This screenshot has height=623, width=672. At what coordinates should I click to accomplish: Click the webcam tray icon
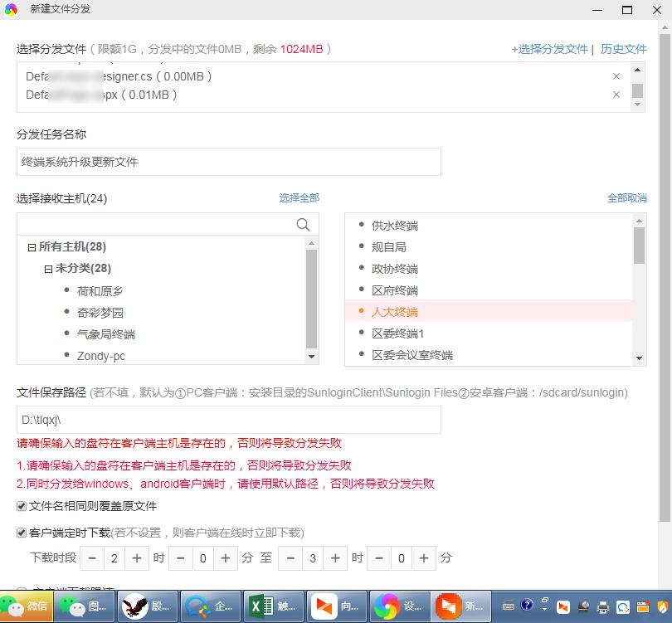click(x=583, y=606)
